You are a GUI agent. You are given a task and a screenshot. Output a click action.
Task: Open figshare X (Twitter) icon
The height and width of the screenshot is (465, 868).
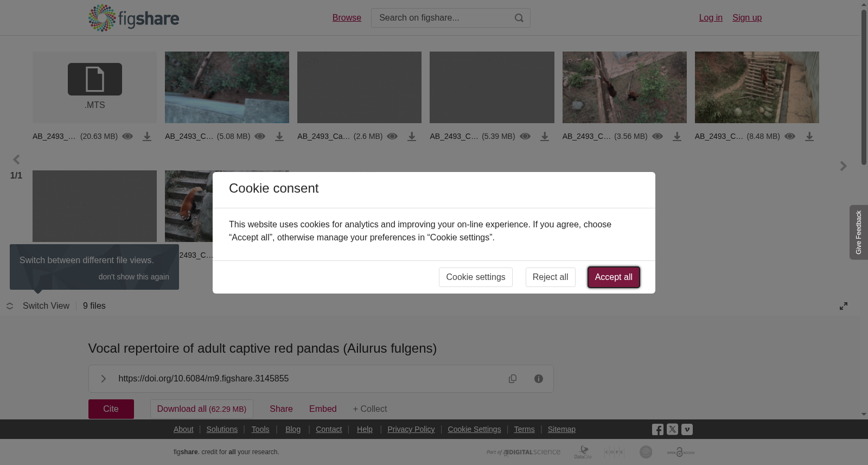pyautogui.click(x=673, y=429)
